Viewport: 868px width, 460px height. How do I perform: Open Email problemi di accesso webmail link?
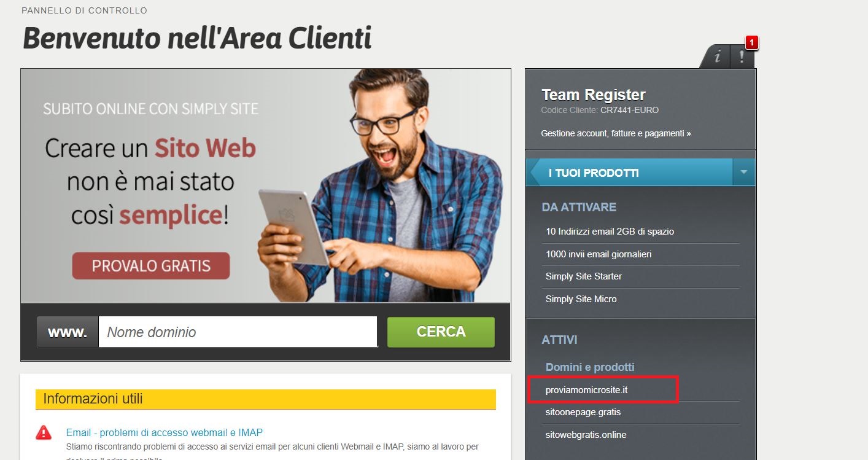165,432
